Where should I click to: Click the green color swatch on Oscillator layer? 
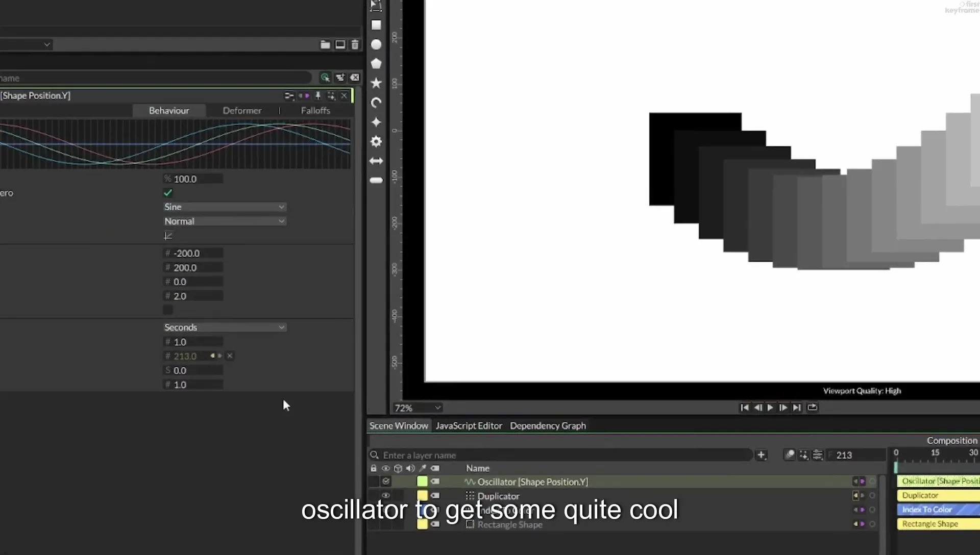[422, 481]
